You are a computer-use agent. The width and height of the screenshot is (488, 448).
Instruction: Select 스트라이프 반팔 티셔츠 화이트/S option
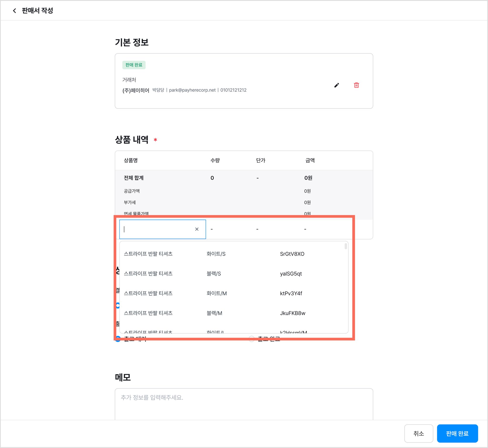tap(234, 254)
